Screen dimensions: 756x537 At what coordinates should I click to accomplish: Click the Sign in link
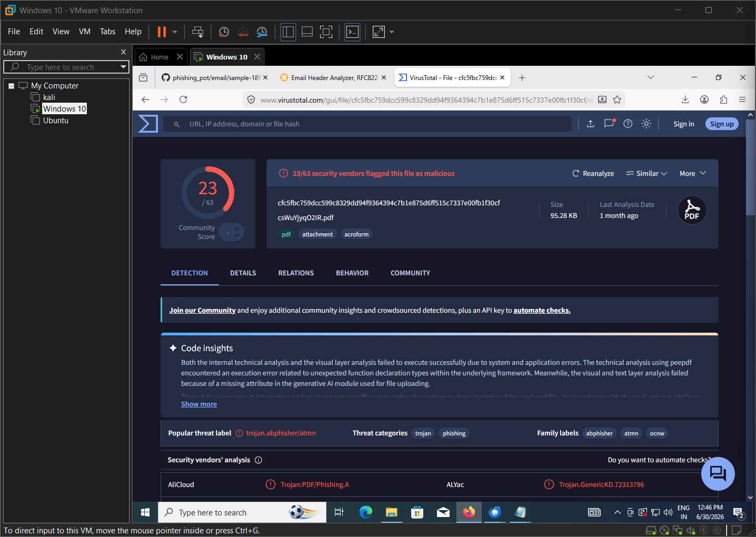[x=683, y=124]
